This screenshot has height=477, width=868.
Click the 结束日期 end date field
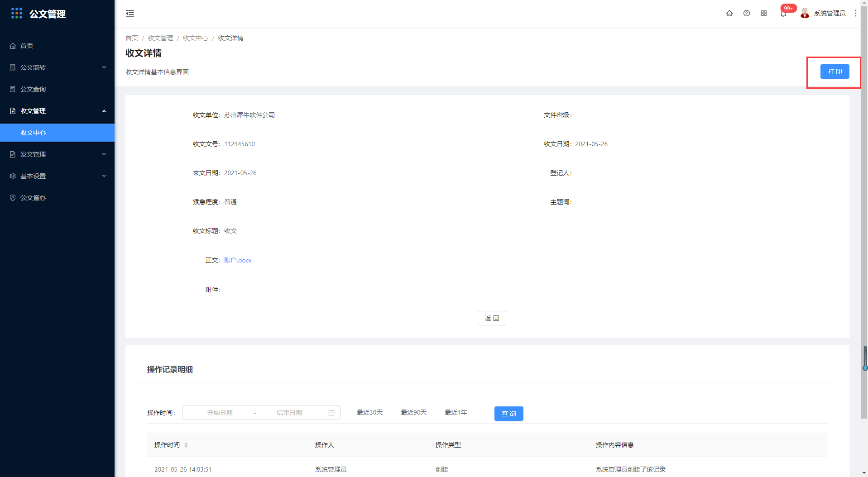pyautogui.click(x=289, y=413)
